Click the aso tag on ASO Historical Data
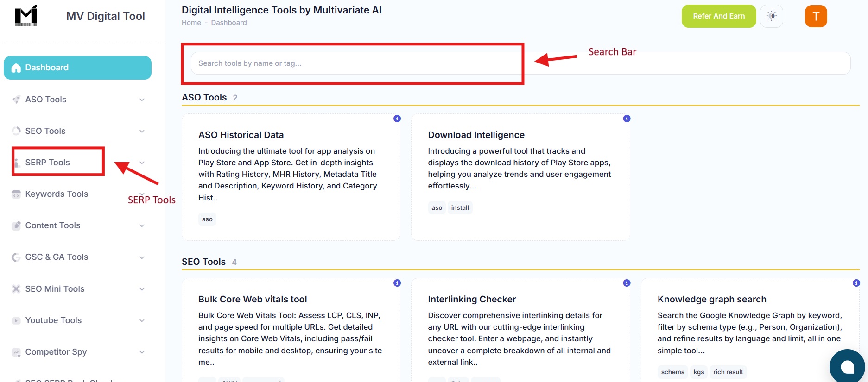 click(207, 219)
